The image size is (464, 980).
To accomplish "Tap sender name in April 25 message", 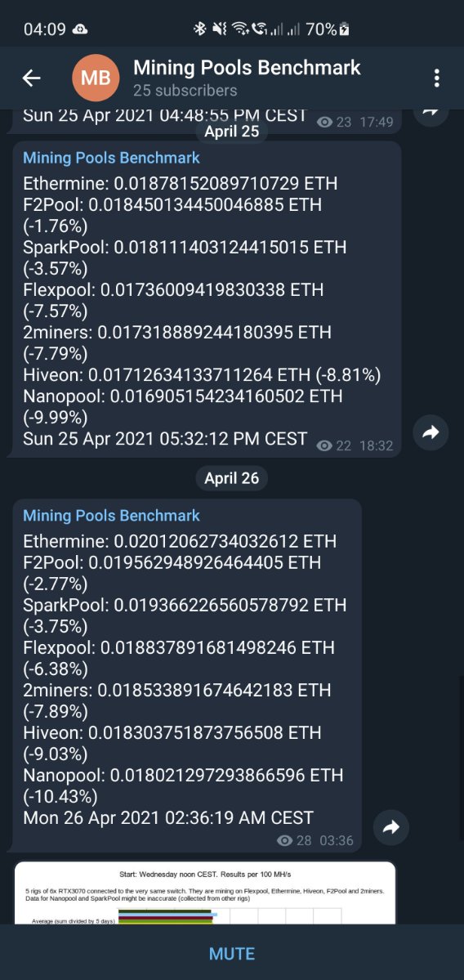I will [111, 158].
